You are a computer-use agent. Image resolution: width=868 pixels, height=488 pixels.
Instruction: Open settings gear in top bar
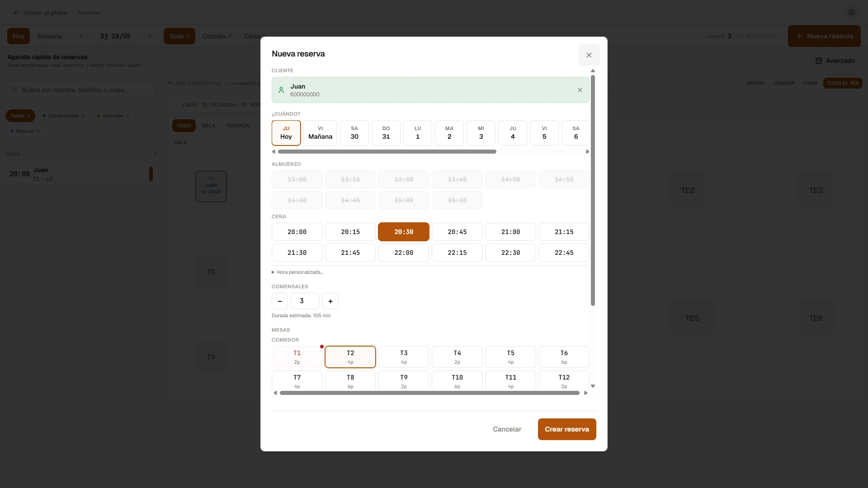(x=852, y=13)
